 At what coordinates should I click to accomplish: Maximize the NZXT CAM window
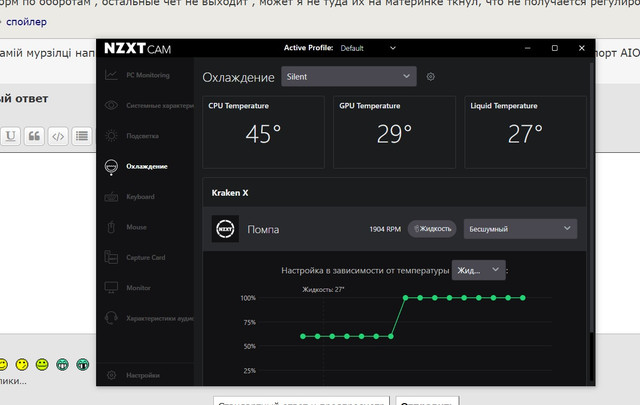click(555, 48)
